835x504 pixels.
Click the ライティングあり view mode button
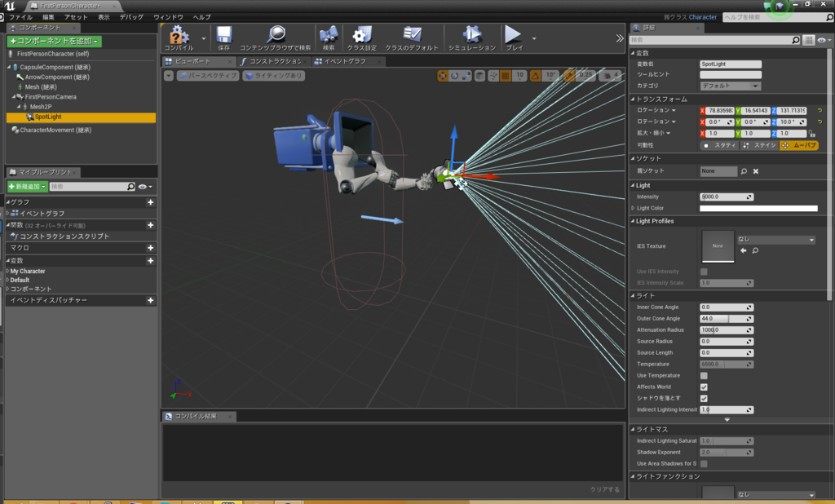tap(274, 76)
